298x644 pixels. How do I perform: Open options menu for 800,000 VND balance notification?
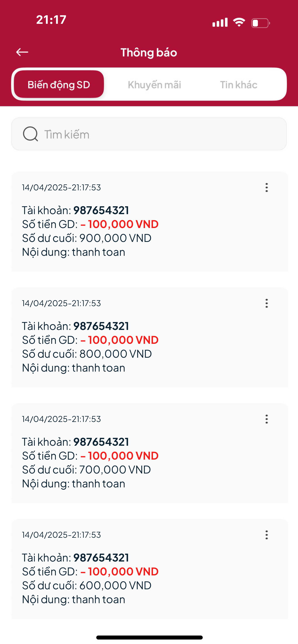[266, 303]
